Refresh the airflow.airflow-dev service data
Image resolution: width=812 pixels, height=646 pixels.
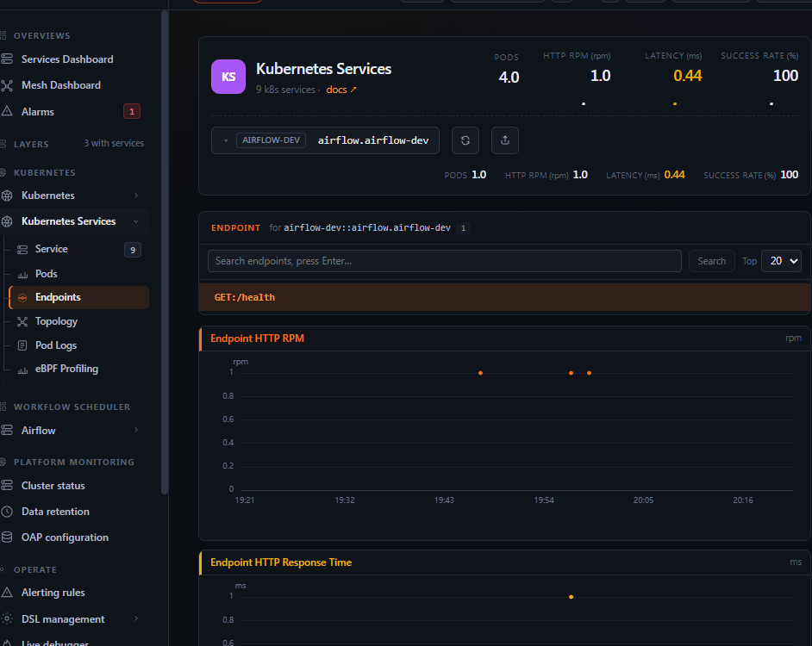coord(465,140)
